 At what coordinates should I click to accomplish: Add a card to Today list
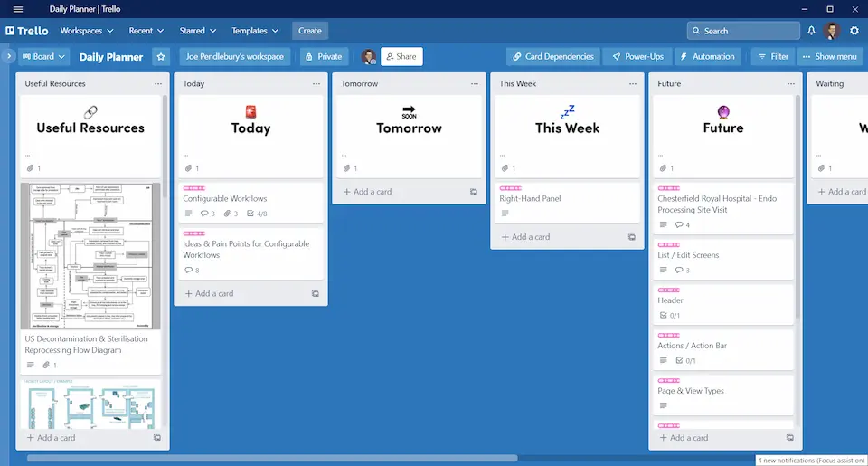209,294
